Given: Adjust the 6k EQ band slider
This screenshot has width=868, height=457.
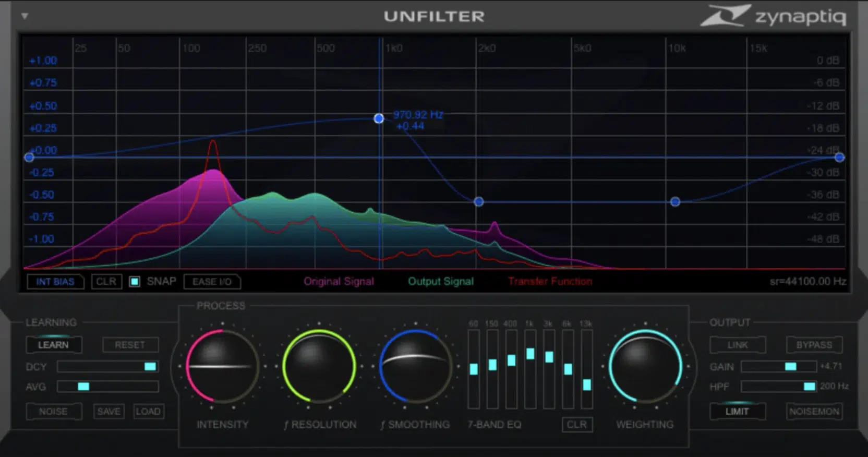Looking at the screenshot, I should (x=568, y=369).
